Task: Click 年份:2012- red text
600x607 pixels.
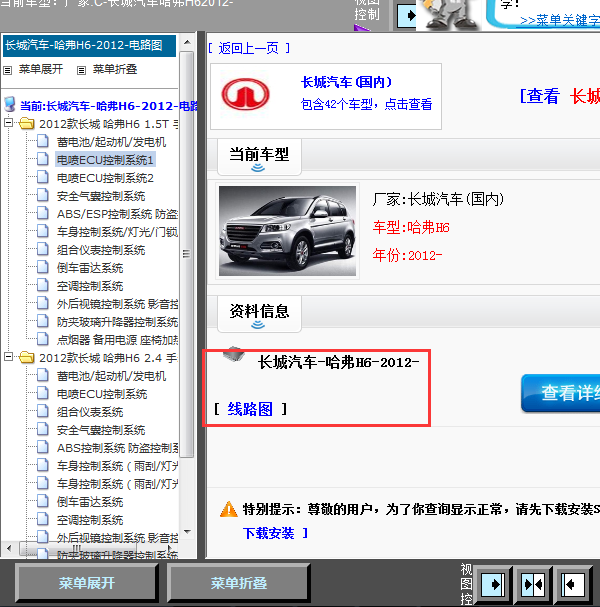Action: click(407, 255)
